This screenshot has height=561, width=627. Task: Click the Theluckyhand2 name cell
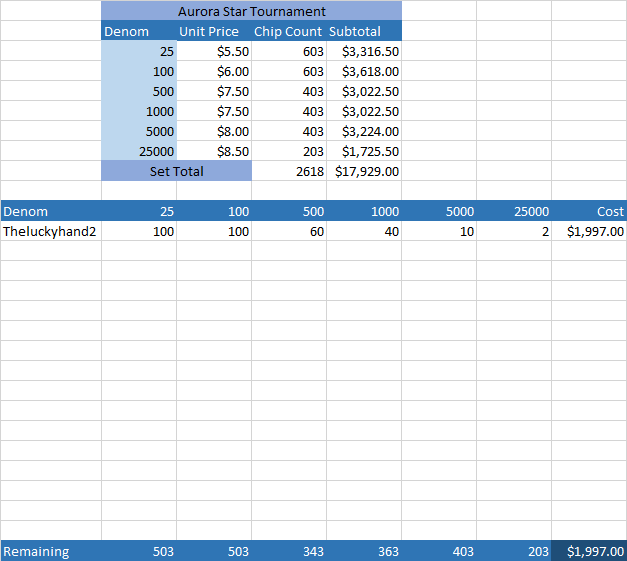50,231
